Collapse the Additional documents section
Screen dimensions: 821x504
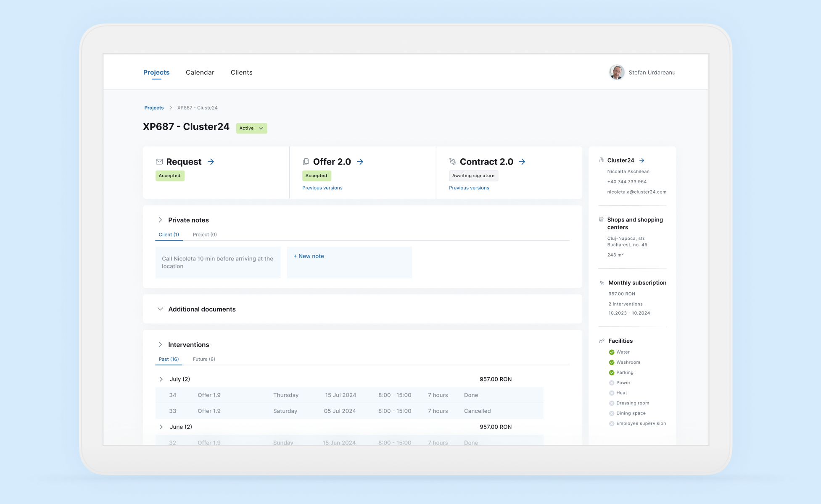pos(161,309)
